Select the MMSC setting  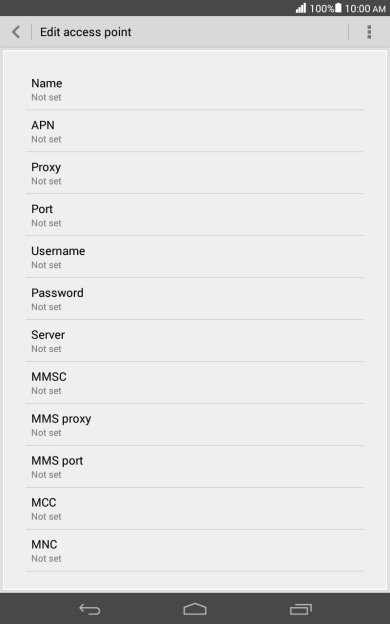click(195, 382)
